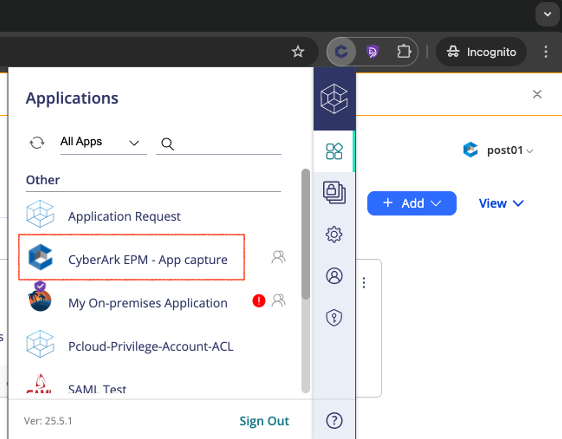Open the settings gear in sidebar
The width and height of the screenshot is (562, 439).
pyautogui.click(x=334, y=234)
